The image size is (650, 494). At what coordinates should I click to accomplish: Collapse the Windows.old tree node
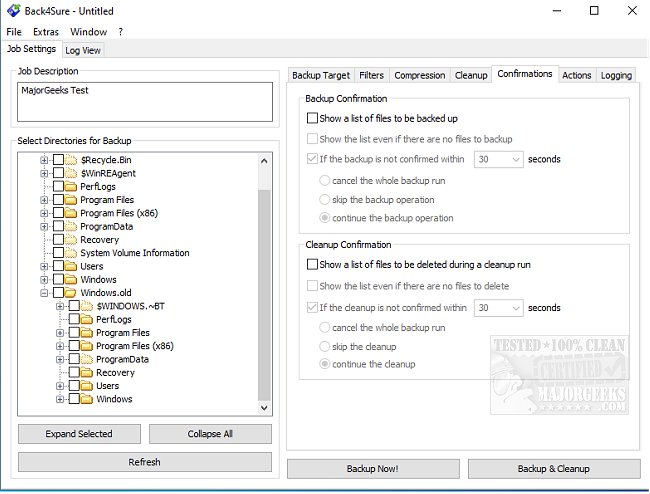click(x=44, y=293)
